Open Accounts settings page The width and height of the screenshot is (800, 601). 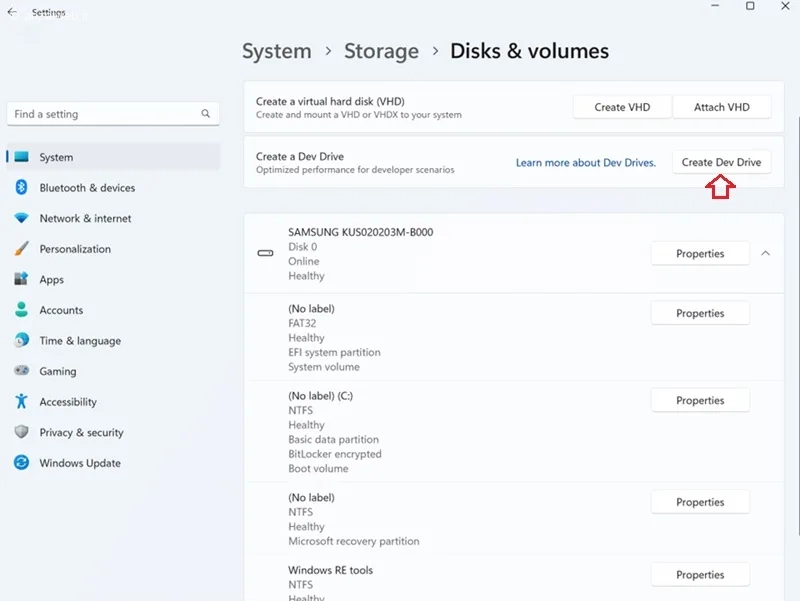pos(113,310)
